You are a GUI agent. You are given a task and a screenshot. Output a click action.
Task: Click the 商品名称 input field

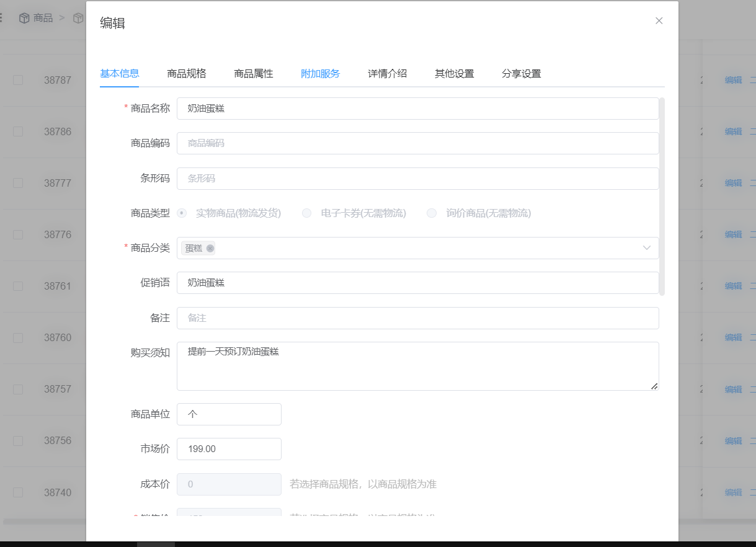(417, 109)
